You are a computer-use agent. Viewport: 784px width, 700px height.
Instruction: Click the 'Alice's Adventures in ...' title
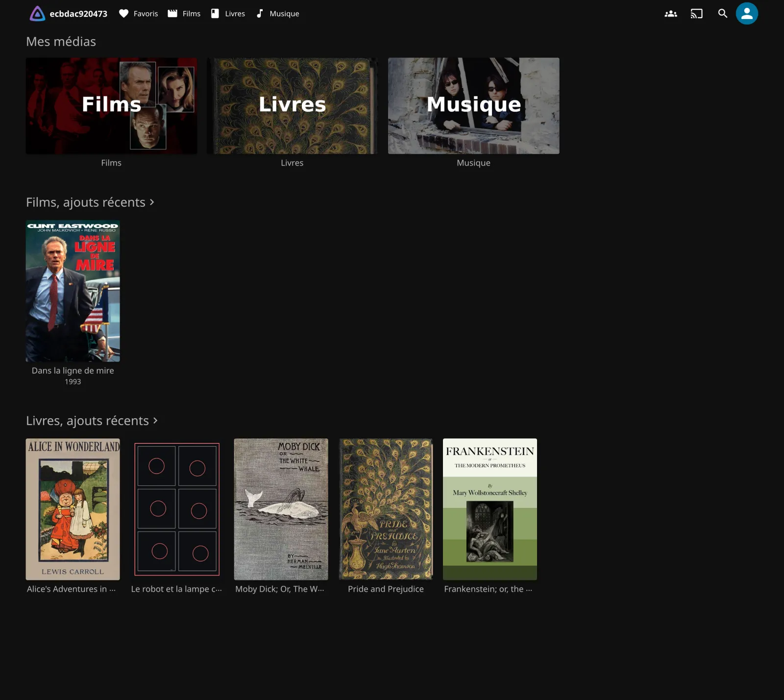point(72,589)
